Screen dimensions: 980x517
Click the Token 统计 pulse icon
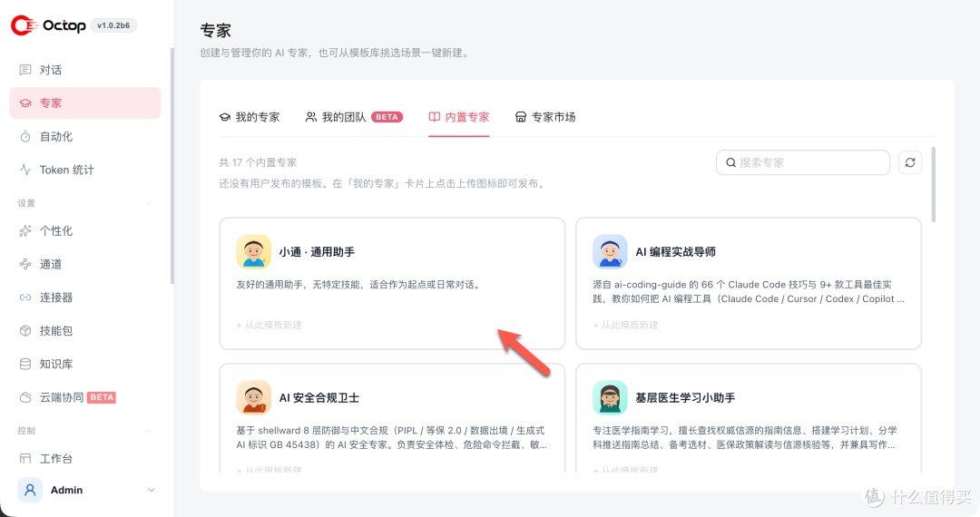(25, 170)
